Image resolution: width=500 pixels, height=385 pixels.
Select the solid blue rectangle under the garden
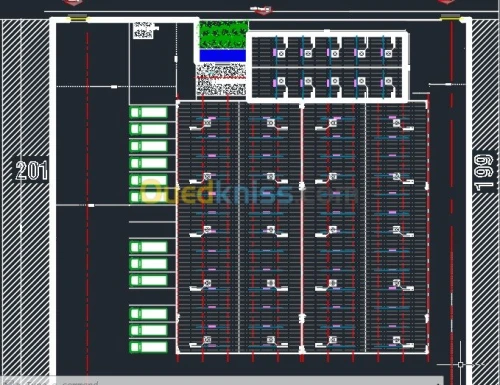223,55
